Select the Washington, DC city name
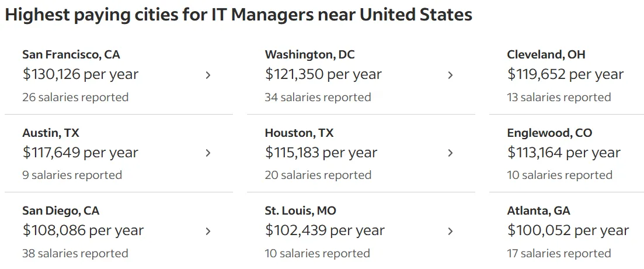This screenshot has height=269, width=644. [x=309, y=55]
